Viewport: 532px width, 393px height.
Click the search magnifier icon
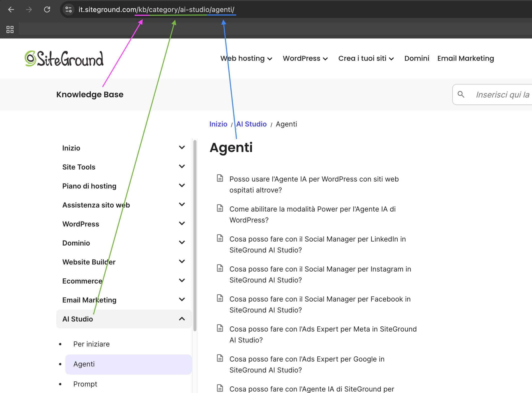pyautogui.click(x=461, y=94)
